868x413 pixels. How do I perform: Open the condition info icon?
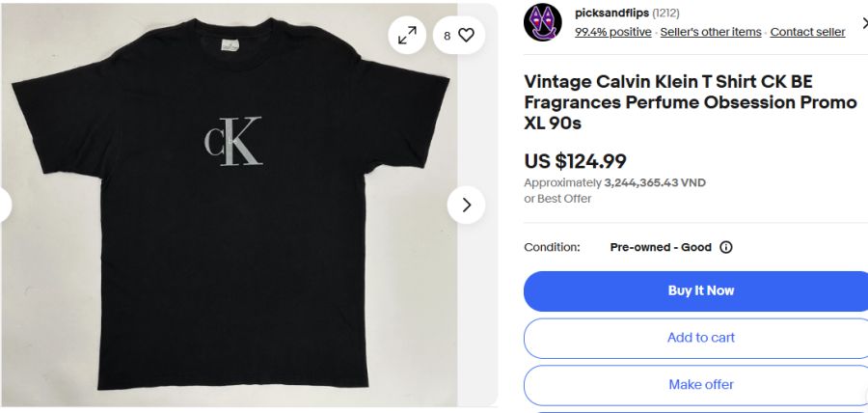(x=726, y=247)
